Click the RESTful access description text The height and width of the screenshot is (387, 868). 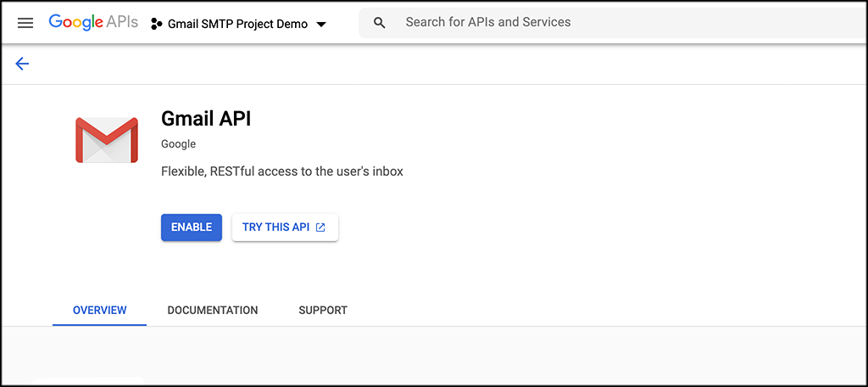(281, 171)
